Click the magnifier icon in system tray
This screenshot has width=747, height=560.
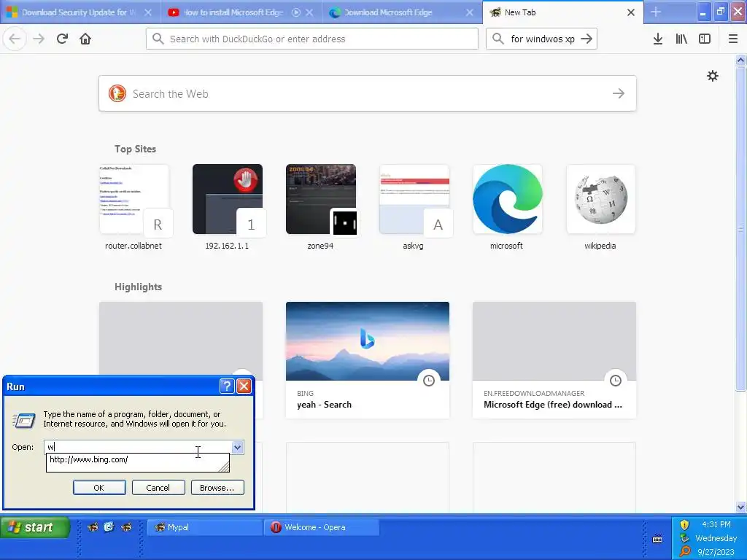(685, 551)
